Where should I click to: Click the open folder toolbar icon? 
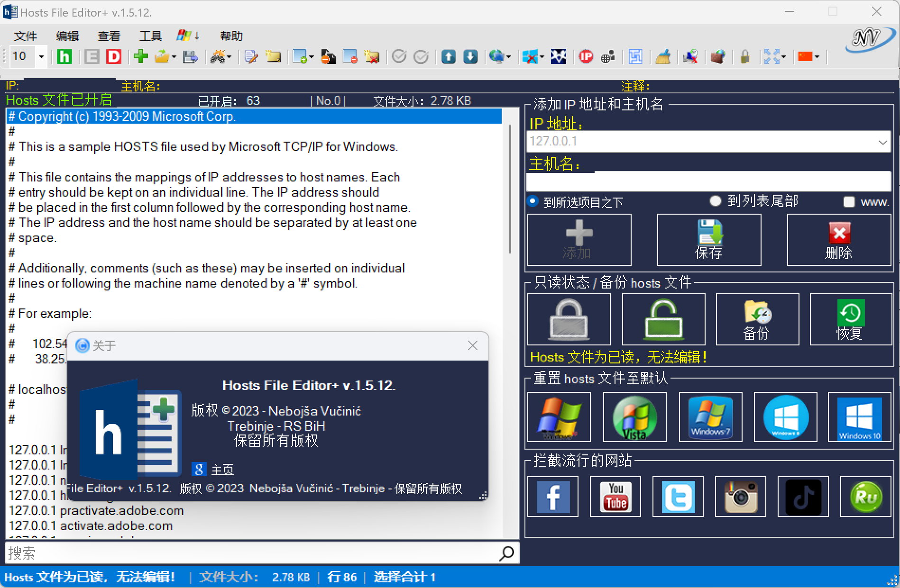(x=162, y=57)
